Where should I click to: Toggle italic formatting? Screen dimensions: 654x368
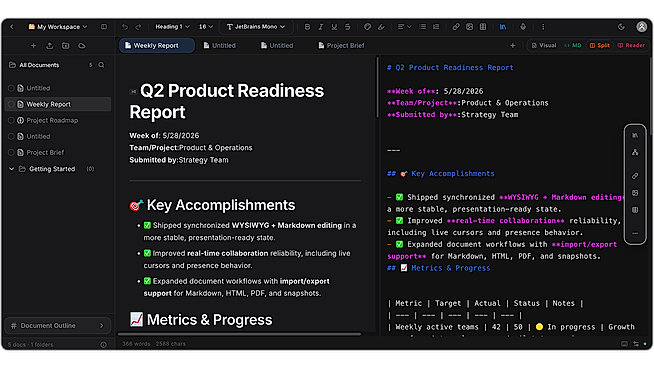(x=321, y=27)
